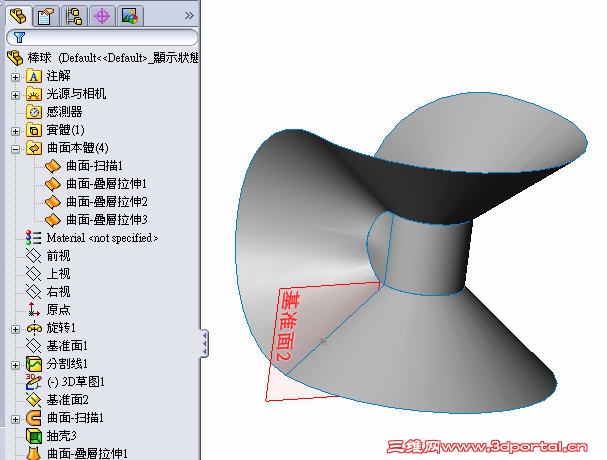Click the 實體(1) solid bodies folder icon

pos(34,130)
